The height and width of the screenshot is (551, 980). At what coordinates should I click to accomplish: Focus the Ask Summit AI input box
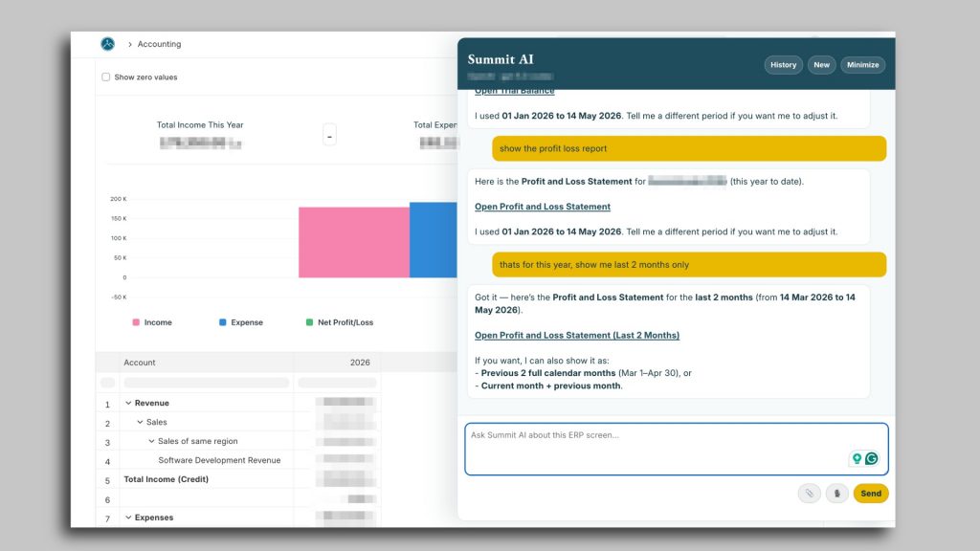[677, 450]
